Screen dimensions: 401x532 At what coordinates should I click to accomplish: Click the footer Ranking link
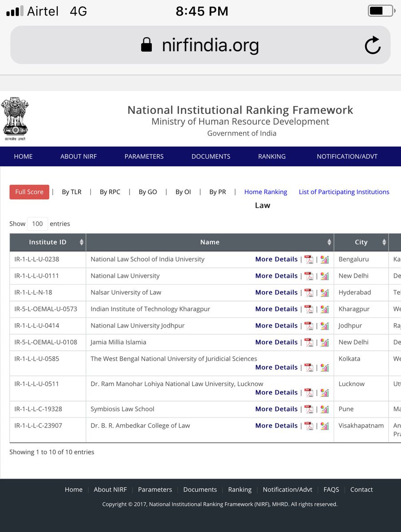pyautogui.click(x=240, y=489)
